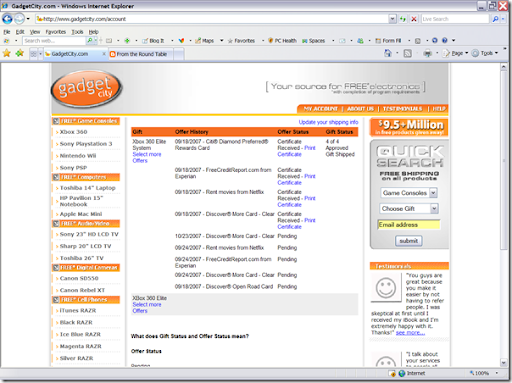This screenshot has height=383, width=512.
Task: Click the Add to Favorites star icon
Action: click(20, 53)
